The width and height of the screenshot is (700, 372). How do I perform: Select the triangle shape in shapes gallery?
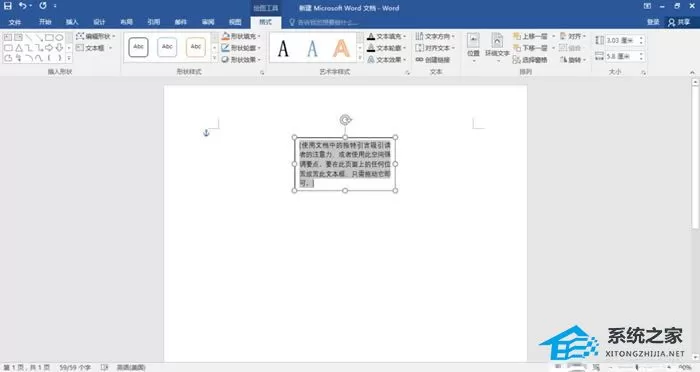click(19, 47)
